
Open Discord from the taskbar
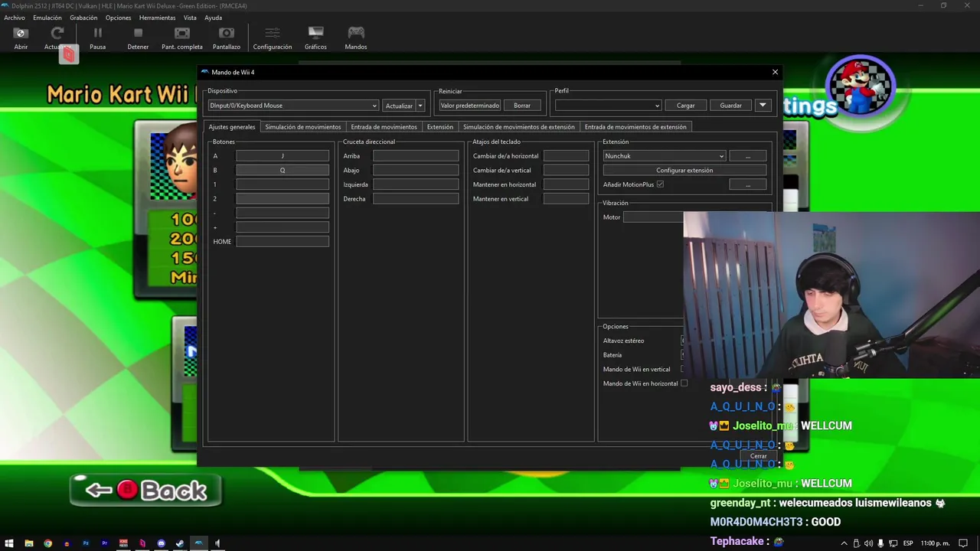tap(162, 543)
